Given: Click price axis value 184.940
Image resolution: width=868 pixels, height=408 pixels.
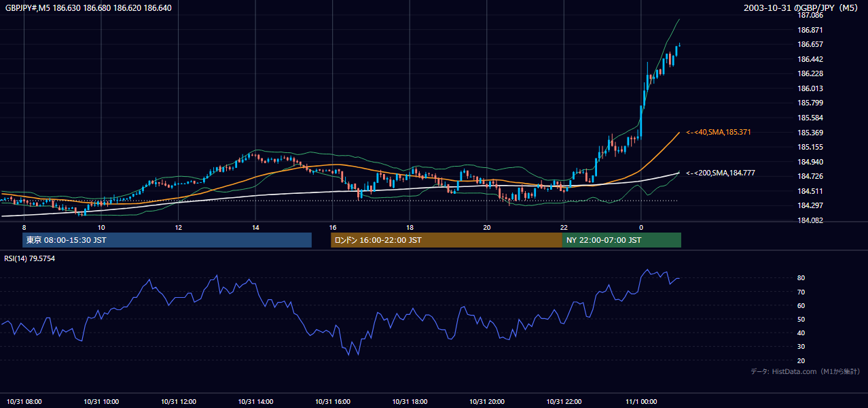Looking at the screenshot, I should (810, 162).
